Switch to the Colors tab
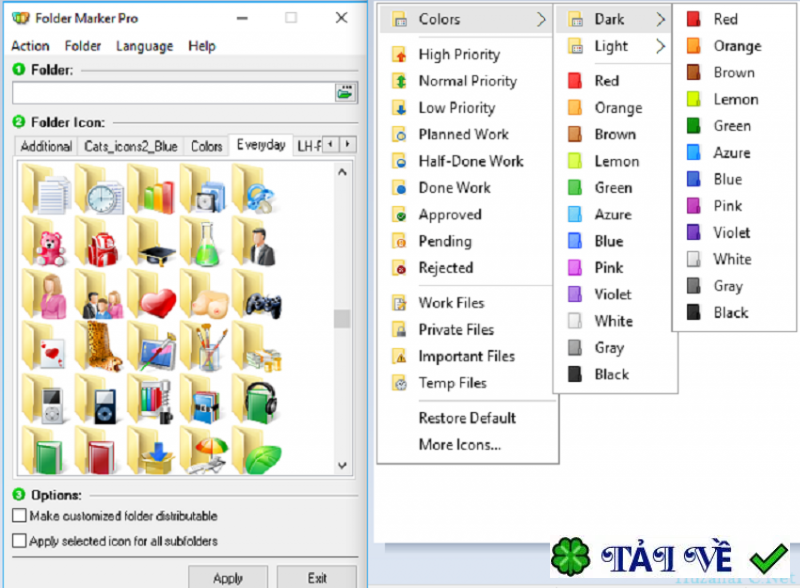The width and height of the screenshot is (800, 588). tap(206, 145)
